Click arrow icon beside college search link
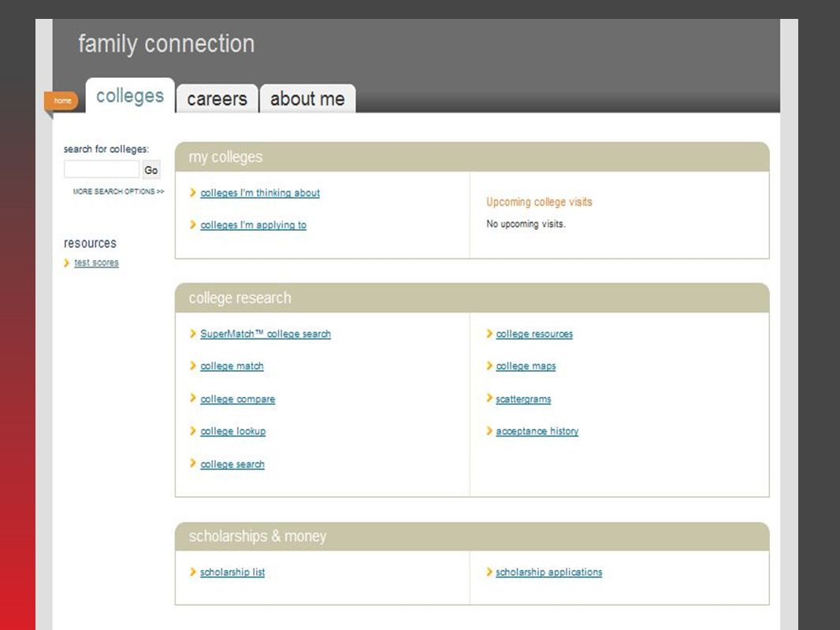840x630 pixels. click(x=193, y=463)
